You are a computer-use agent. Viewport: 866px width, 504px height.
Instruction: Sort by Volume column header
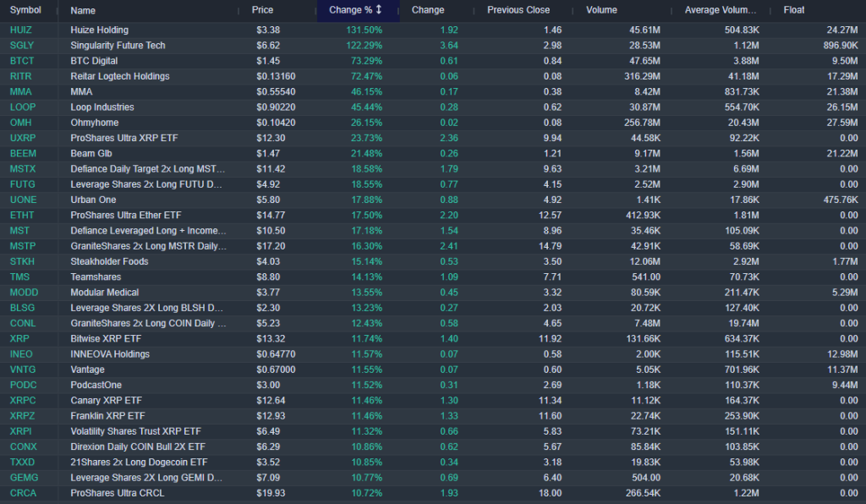601,10
